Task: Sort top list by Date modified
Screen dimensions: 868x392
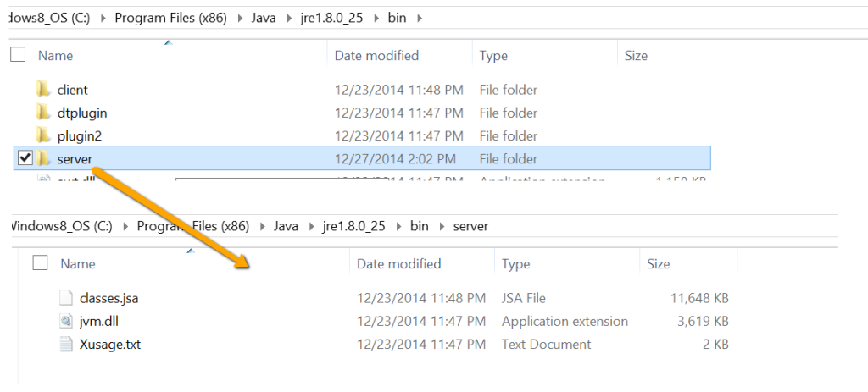Action: 376,55
